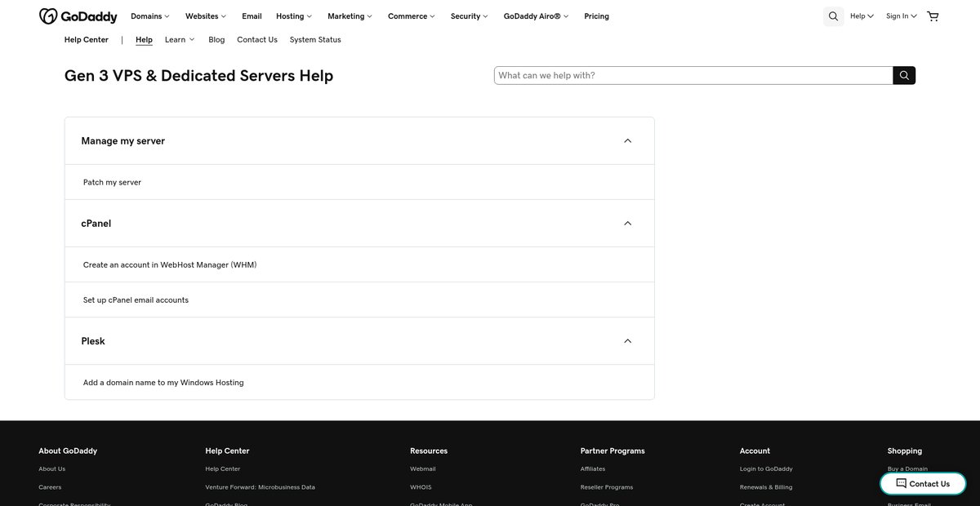Screen dimensions: 980x506
Task: Expand the Learn submenu
Action: point(180,39)
